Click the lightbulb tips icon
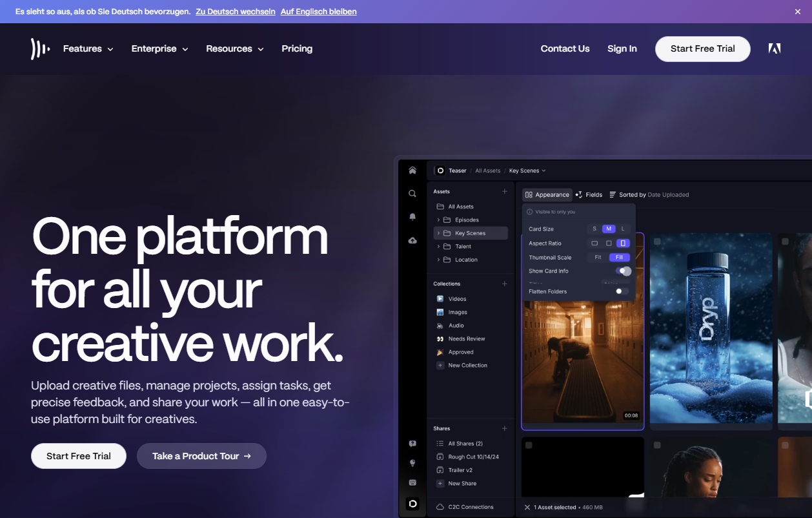 (x=412, y=463)
